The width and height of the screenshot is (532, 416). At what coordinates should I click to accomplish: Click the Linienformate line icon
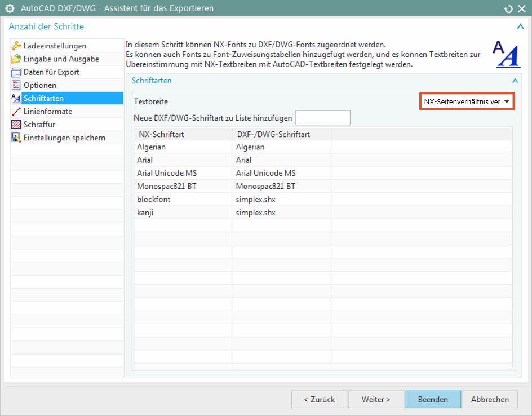[x=16, y=112]
